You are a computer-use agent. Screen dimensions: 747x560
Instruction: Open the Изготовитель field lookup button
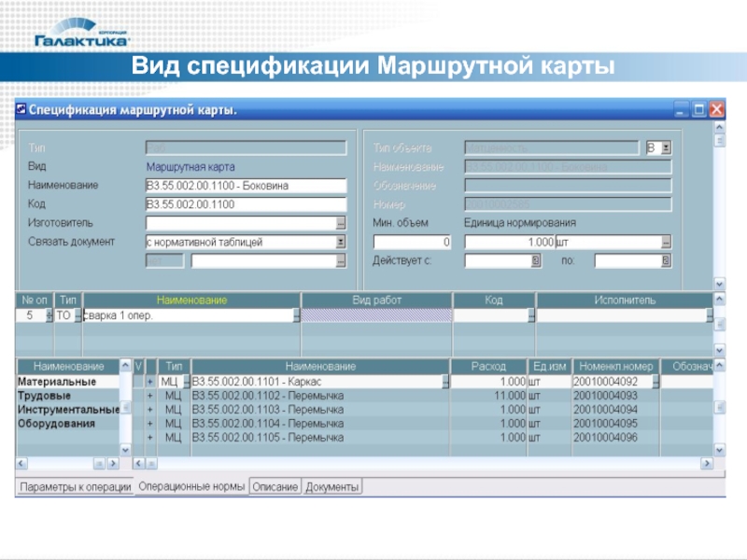[x=341, y=223]
